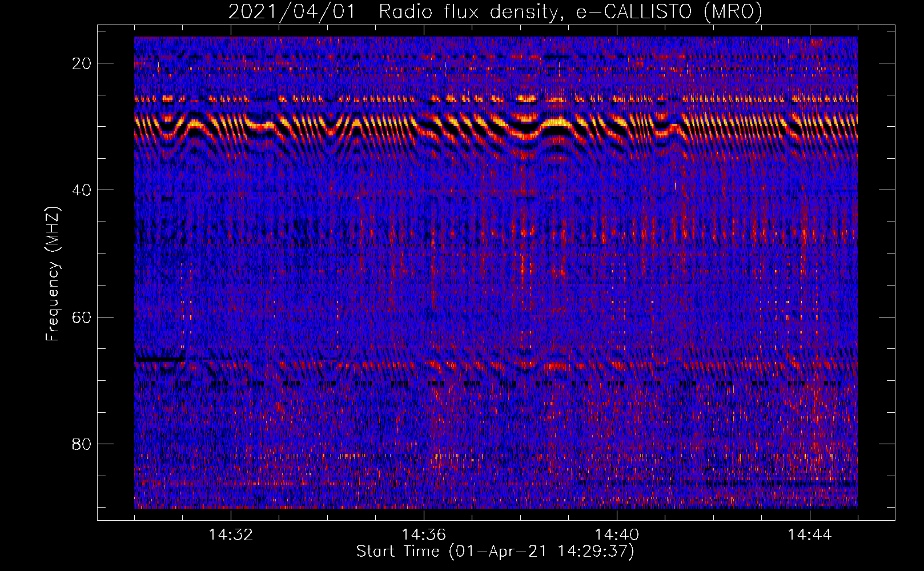This screenshot has width=924, height=571.
Task: Select the 14:32 time tick label
Action: 231,535
